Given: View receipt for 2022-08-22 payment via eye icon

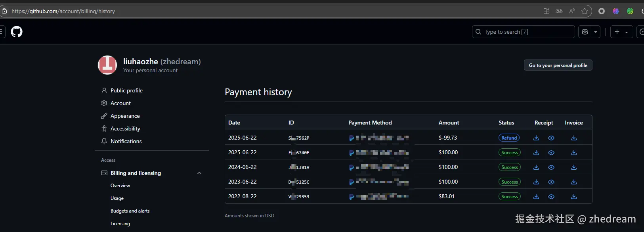Looking at the screenshot, I should pos(551,197).
